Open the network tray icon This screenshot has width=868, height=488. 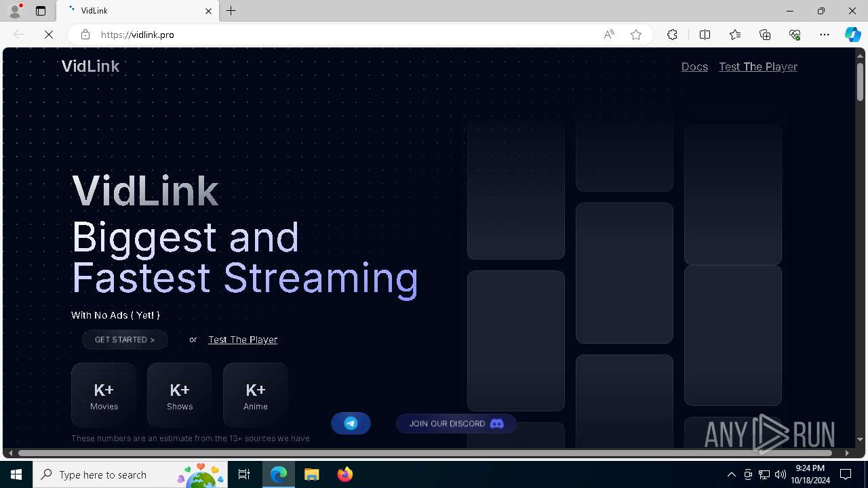coord(764,474)
